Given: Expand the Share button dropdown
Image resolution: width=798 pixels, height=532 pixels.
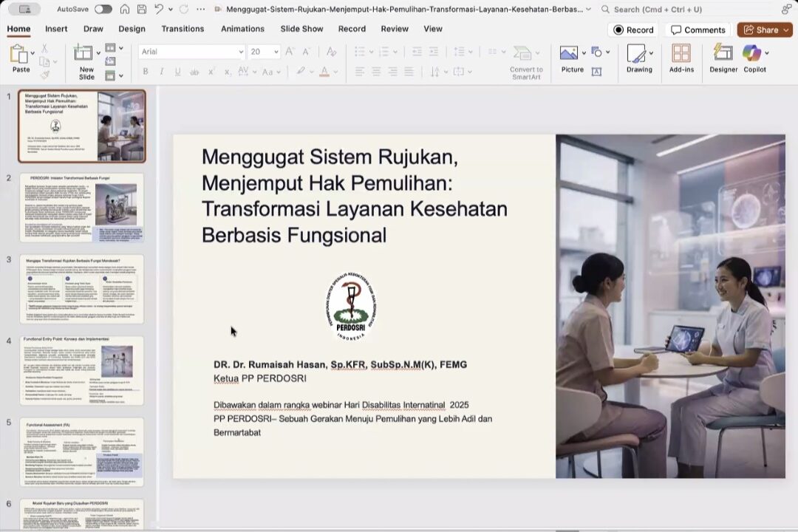Looking at the screenshot, I should [785, 30].
